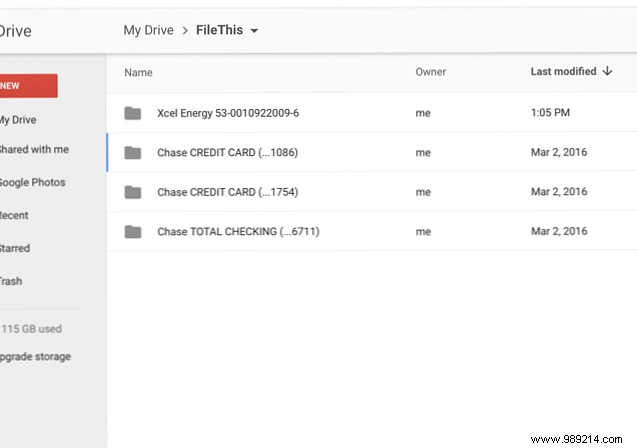
Task: Click the Chase TOTAL CHECKING folder icon
Action: [132, 232]
